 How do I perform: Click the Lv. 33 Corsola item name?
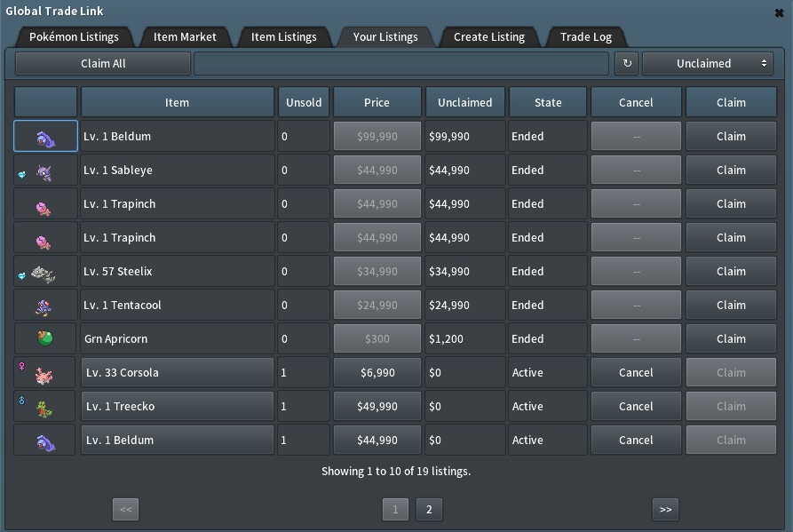177,373
